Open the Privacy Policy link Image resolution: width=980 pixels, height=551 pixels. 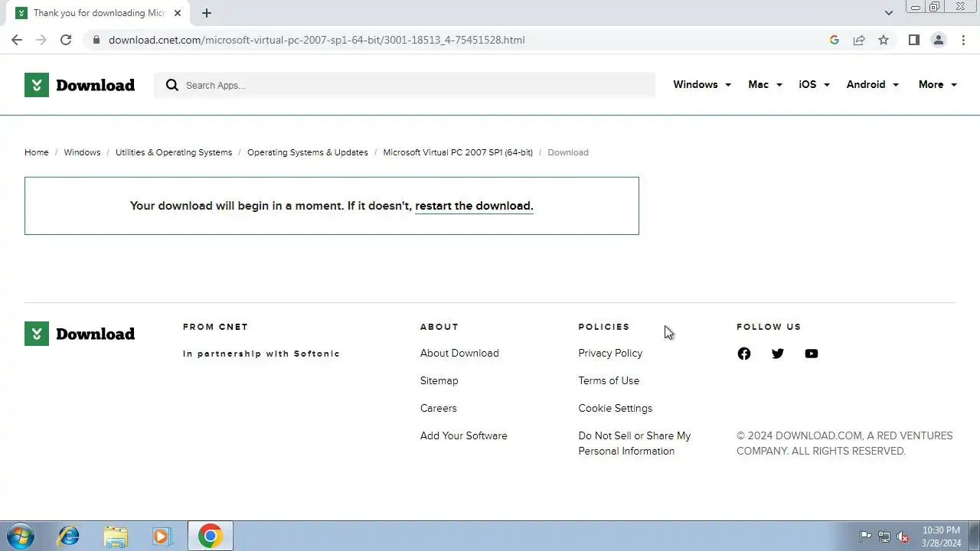point(610,354)
